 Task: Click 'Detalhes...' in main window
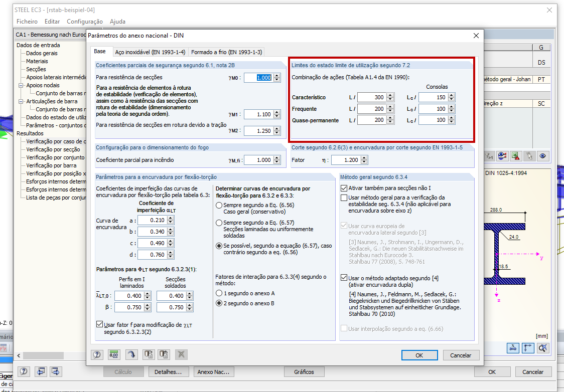pyautogui.click(x=168, y=372)
